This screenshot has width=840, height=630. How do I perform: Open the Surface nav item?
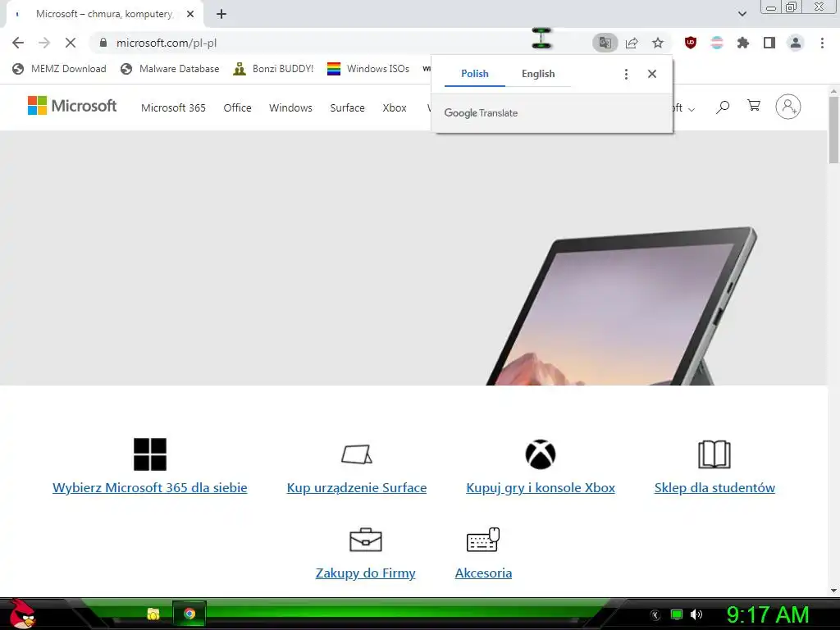click(347, 107)
